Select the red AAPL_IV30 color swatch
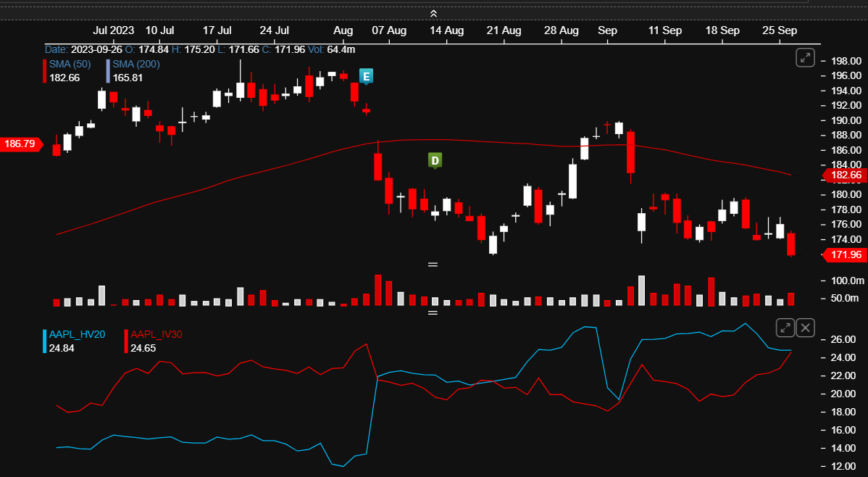 pos(126,341)
